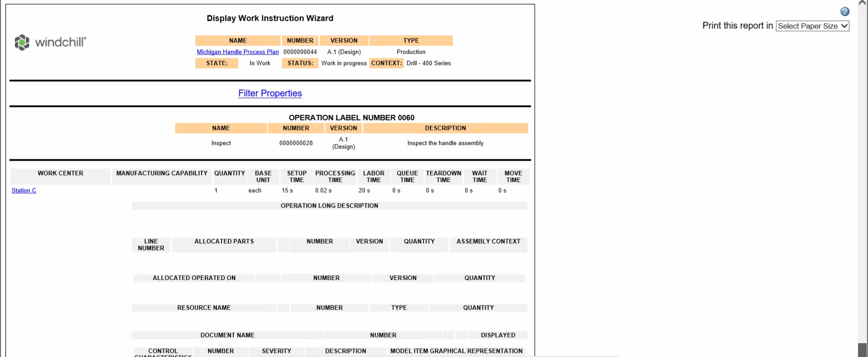Click the OPERATION LABEL NUMBER 0060 heading
The image size is (868, 357).
tap(352, 118)
